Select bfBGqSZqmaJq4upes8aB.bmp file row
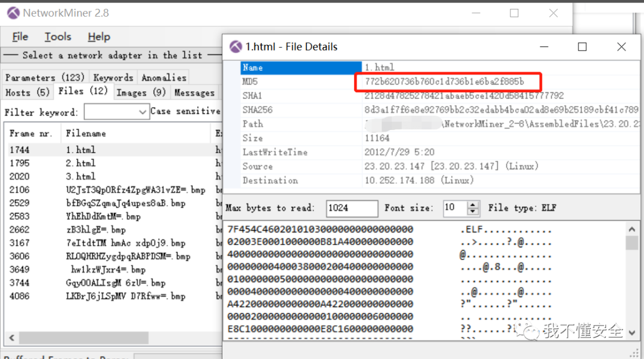The image size is (644, 359). point(114,203)
